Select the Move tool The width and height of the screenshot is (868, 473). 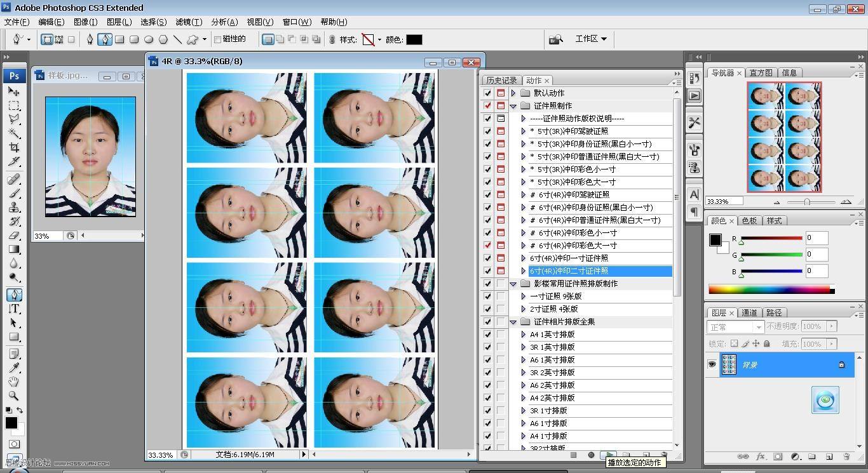[x=14, y=92]
